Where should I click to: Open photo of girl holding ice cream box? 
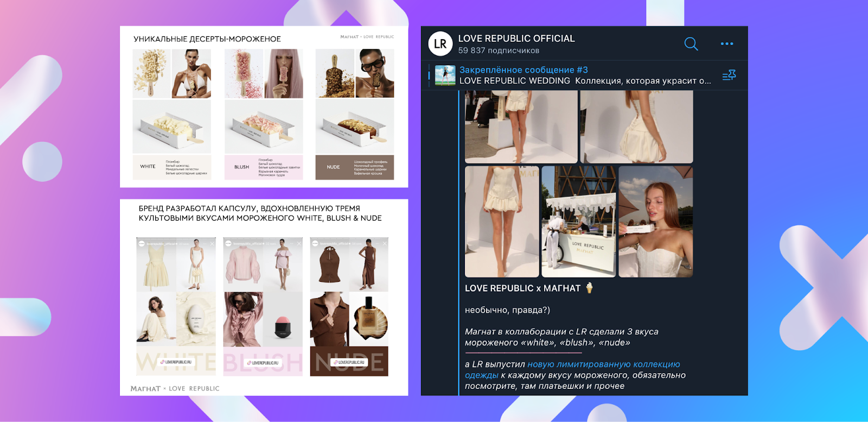click(655, 222)
